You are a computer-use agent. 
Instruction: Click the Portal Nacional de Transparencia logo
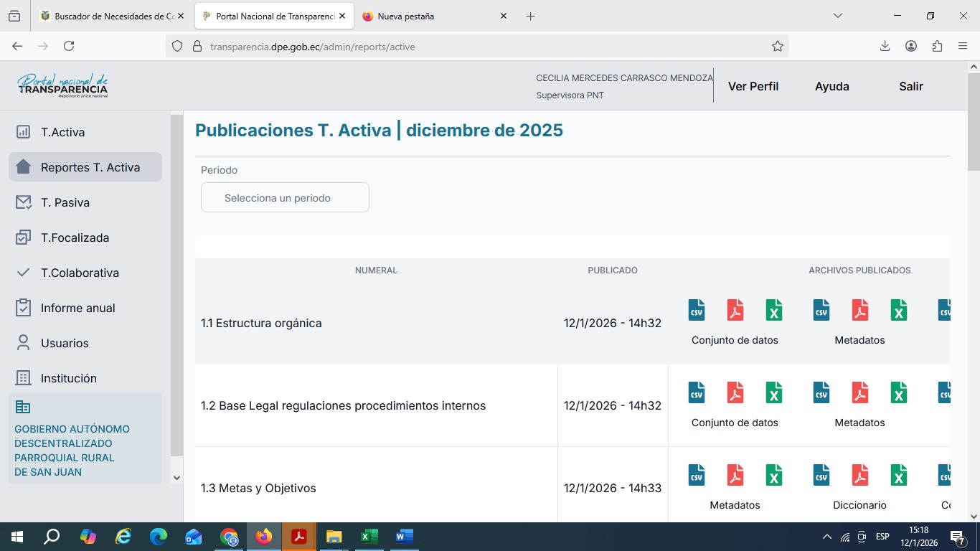point(63,85)
